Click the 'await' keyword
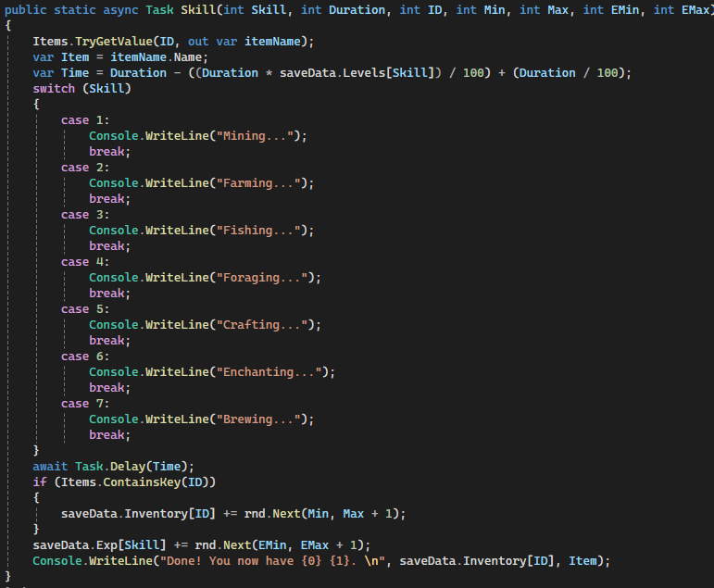This screenshot has width=714, height=588. click(x=50, y=467)
